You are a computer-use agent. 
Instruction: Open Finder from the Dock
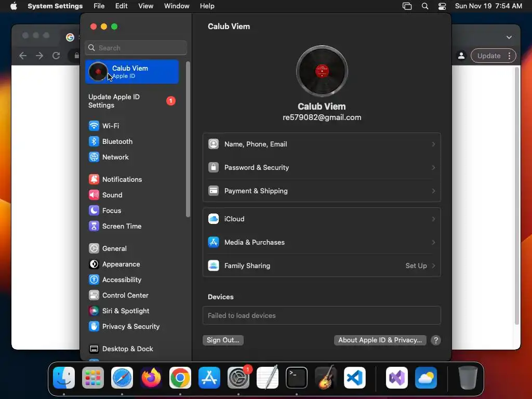(64, 378)
